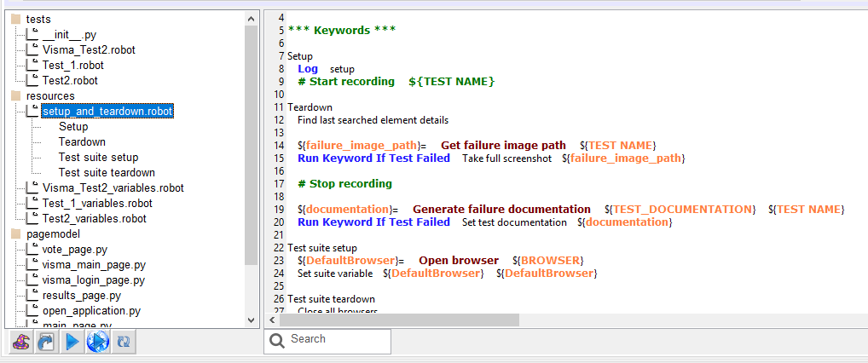Open vote_page.py from pagemodel
The width and height of the screenshot is (868, 363).
[x=75, y=249]
